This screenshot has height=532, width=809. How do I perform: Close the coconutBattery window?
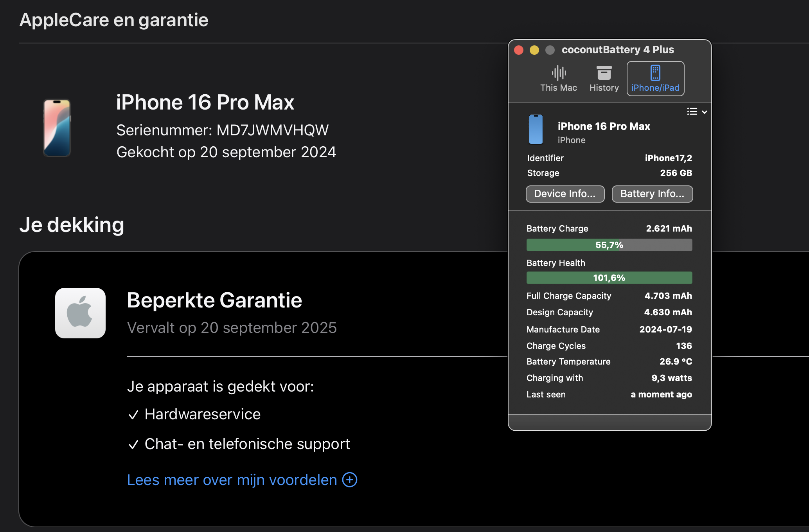519,50
